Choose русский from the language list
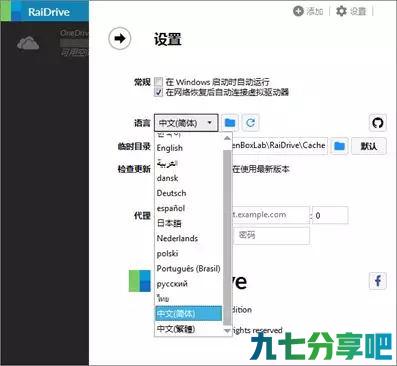 tap(188, 284)
